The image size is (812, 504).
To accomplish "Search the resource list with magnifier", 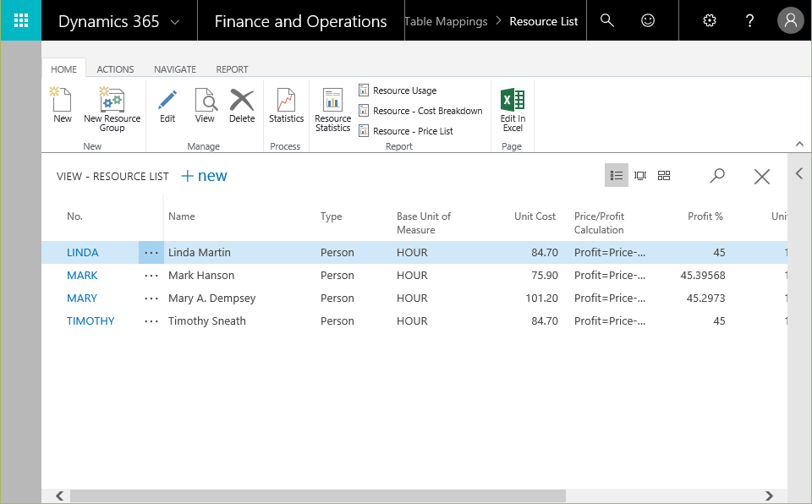I will click(x=717, y=176).
